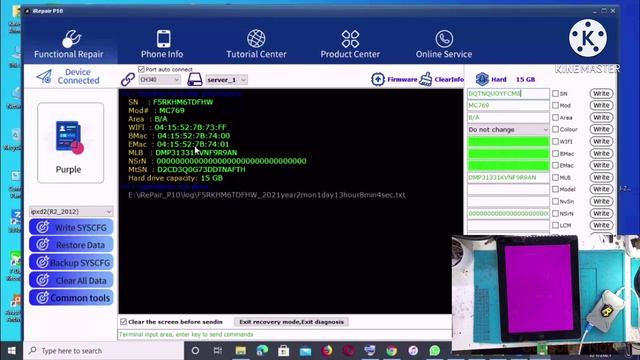Click Write button for NSrN row
This screenshot has height=360, width=640.
coord(601,213)
